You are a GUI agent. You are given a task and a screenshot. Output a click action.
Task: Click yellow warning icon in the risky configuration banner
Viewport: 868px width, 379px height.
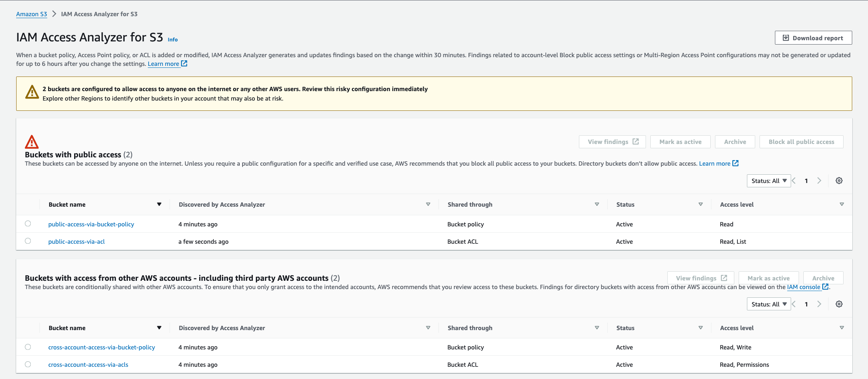[32, 91]
